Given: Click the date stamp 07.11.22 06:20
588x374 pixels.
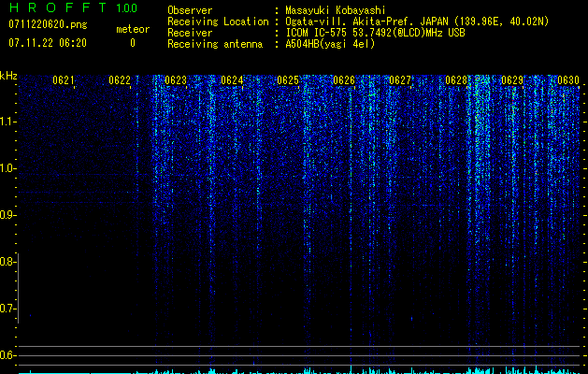Looking at the screenshot, I should coord(48,43).
